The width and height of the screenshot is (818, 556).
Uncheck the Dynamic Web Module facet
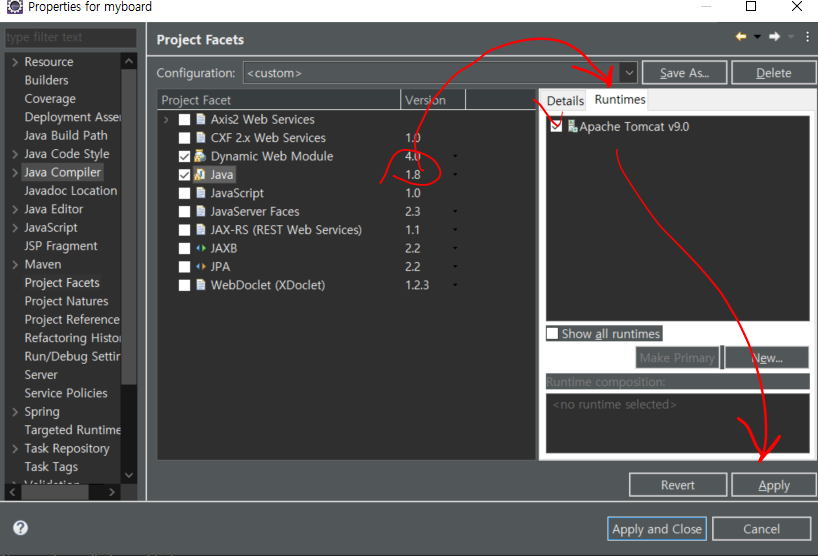184,156
